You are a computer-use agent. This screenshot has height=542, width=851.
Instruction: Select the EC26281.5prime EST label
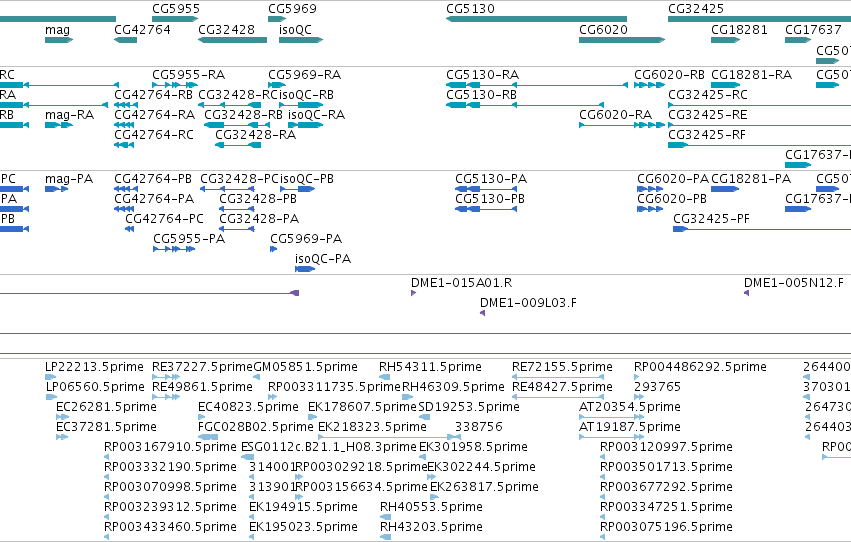pos(106,407)
